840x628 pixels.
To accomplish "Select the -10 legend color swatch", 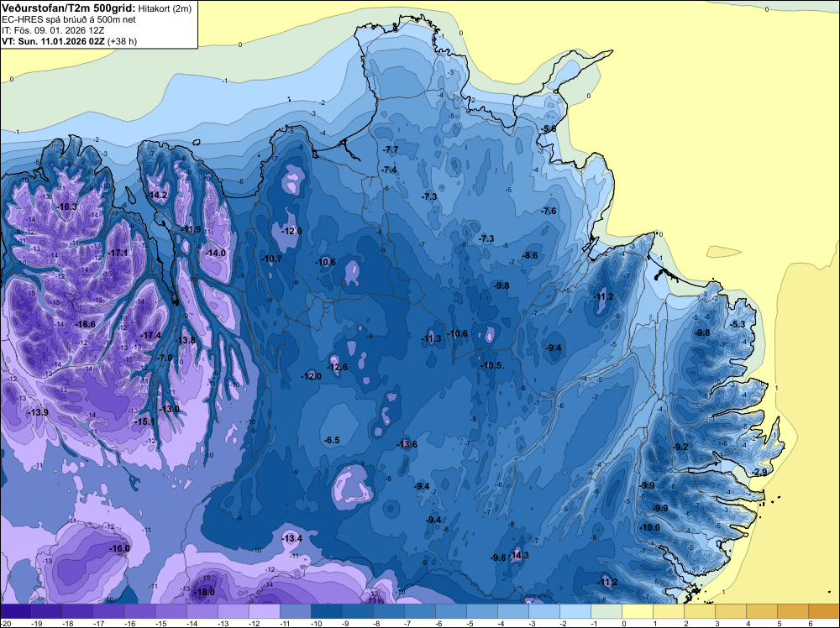I will [326, 611].
